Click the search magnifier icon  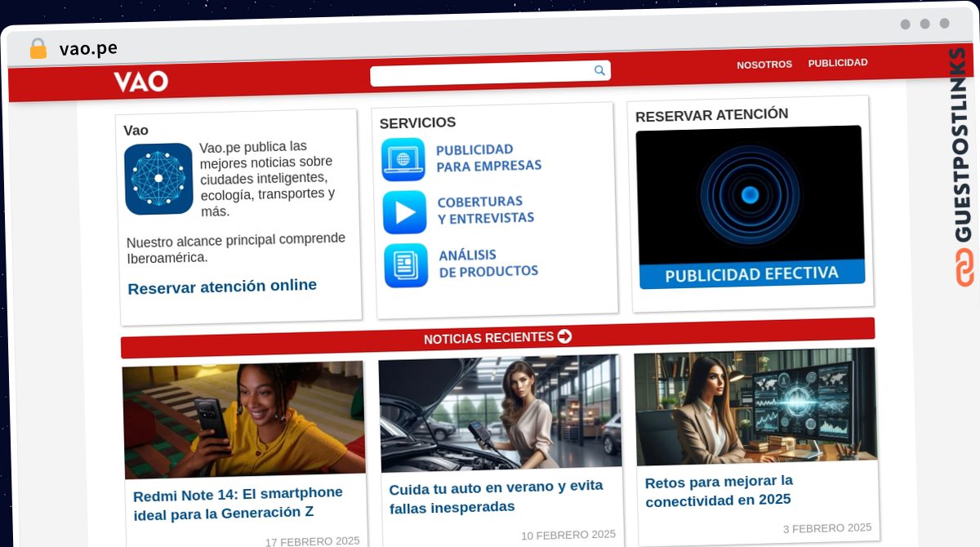point(599,71)
